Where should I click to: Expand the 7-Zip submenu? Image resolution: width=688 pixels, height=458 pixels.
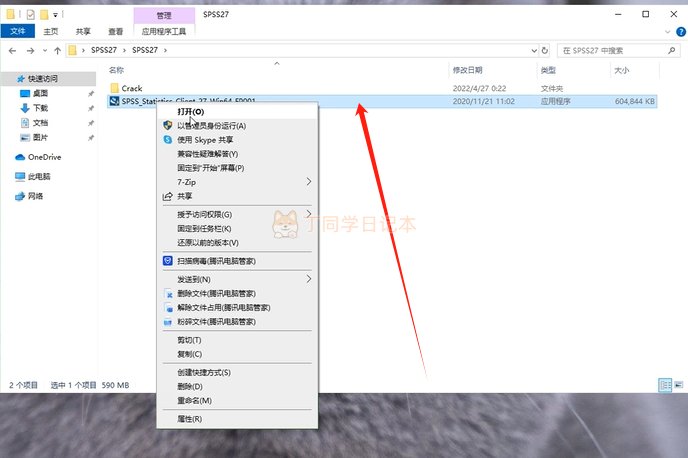click(x=237, y=182)
